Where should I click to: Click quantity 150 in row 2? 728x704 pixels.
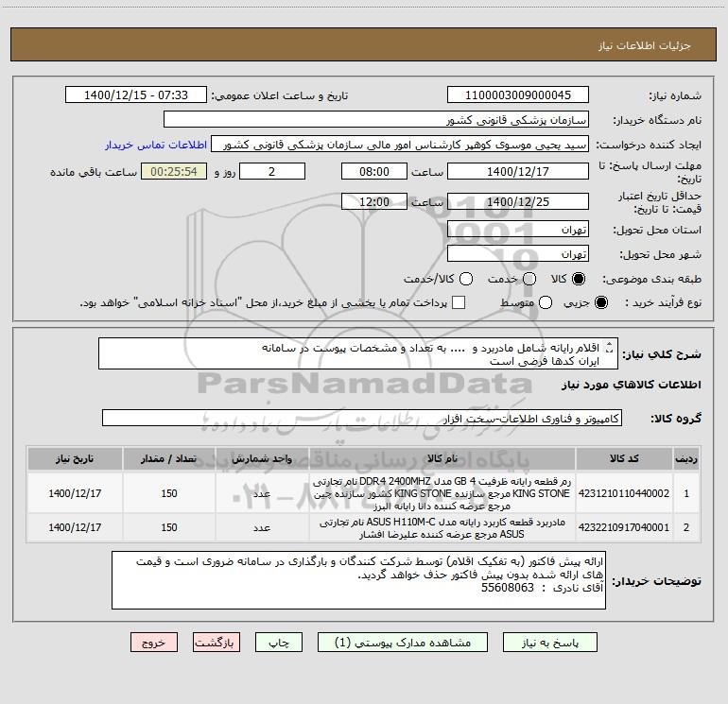169,527
